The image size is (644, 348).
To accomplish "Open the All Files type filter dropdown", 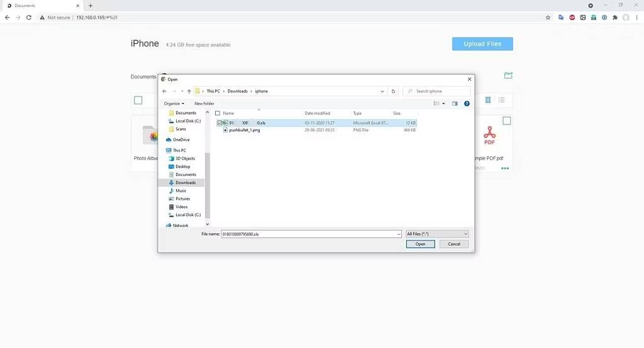I will pyautogui.click(x=437, y=234).
